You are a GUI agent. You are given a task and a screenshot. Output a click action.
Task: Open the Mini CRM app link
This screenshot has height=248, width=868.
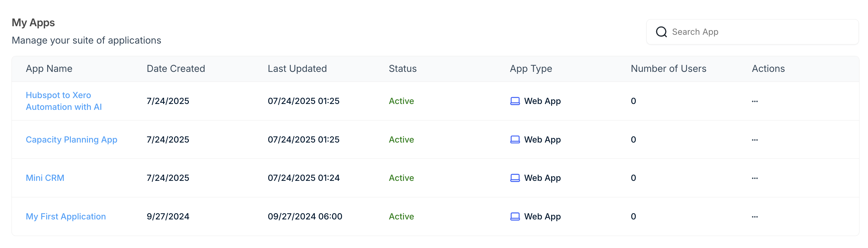point(45,178)
